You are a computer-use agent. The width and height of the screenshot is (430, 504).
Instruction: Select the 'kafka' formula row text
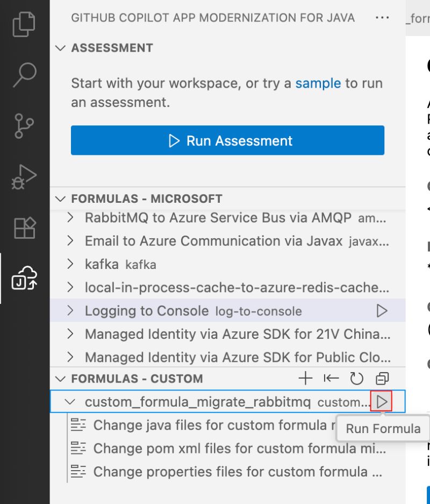point(102,264)
